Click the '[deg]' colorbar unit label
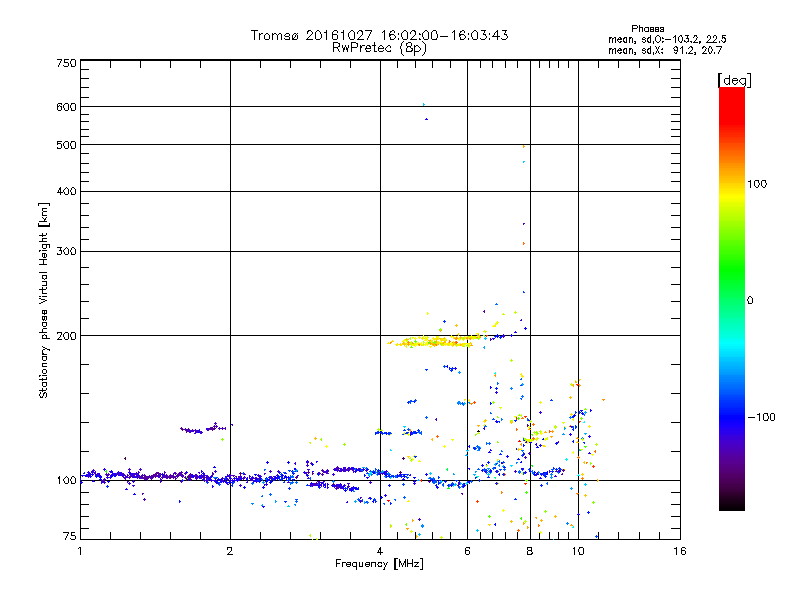 tap(734, 80)
